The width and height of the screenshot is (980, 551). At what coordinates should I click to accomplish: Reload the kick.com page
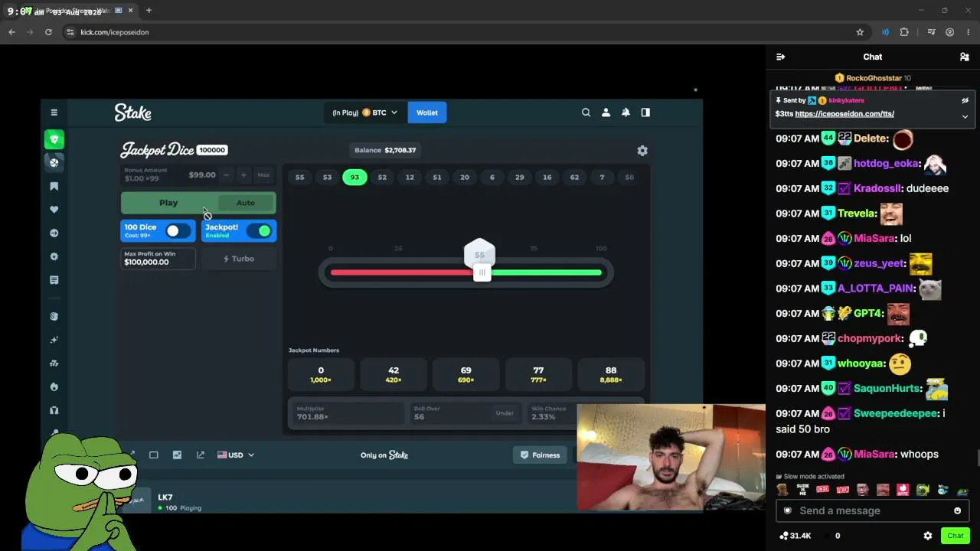tap(48, 32)
